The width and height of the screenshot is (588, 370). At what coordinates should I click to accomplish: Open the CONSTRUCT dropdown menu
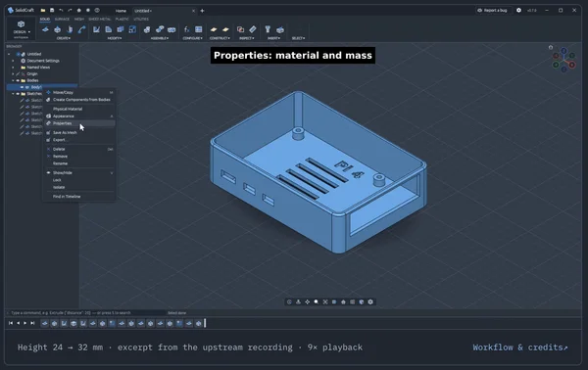pos(220,38)
